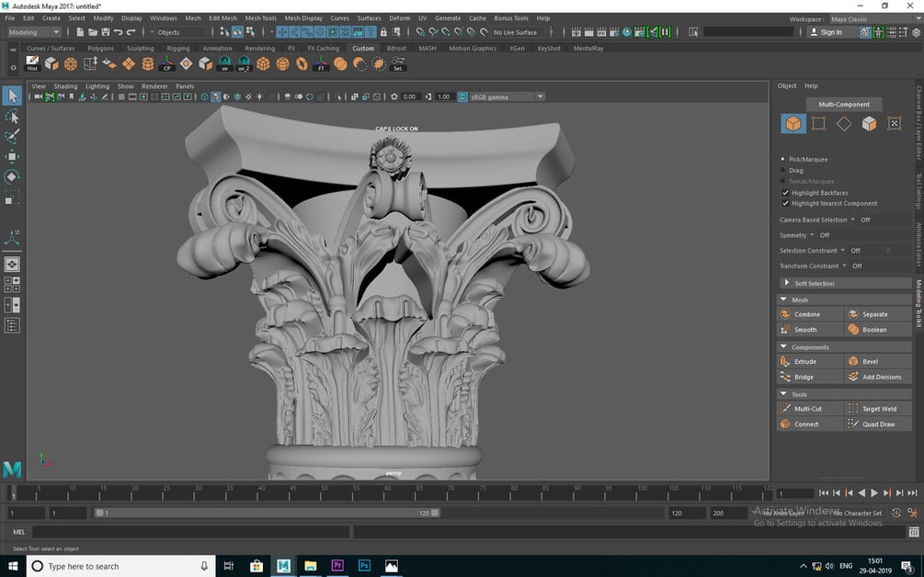
Task: Switch to the Sculpting shelf tab
Action: (x=140, y=48)
